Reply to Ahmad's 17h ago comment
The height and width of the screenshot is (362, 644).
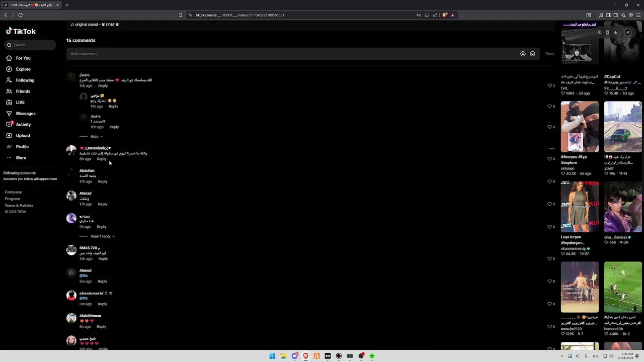[x=103, y=204]
